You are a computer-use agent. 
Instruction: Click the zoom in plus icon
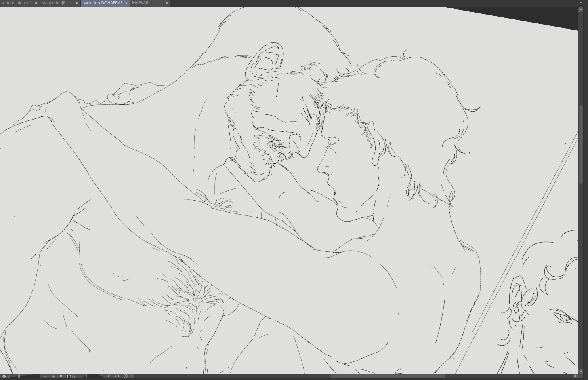click(53, 376)
